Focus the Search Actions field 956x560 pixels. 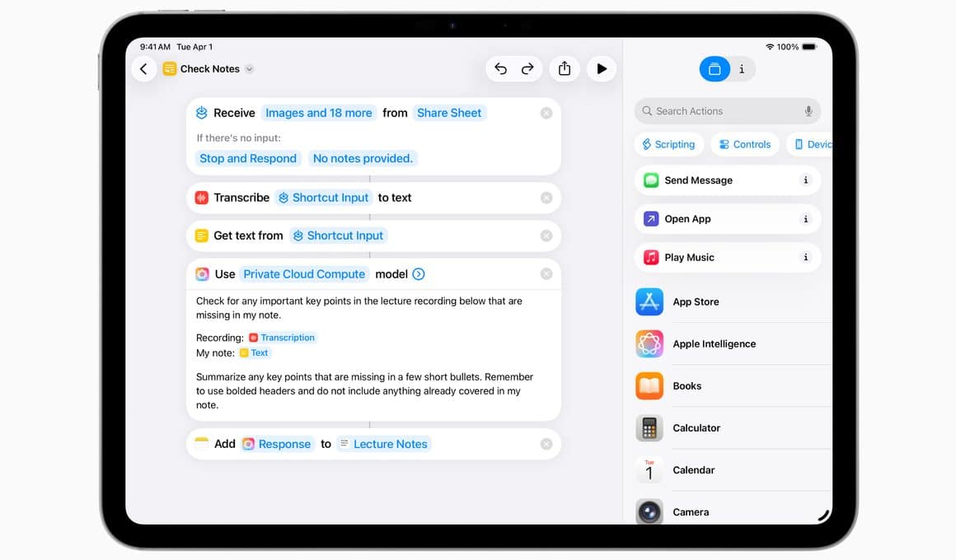point(728,111)
